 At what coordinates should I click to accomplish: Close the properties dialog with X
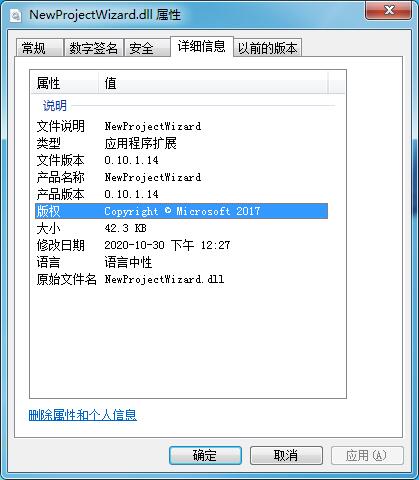pyautogui.click(x=388, y=10)
